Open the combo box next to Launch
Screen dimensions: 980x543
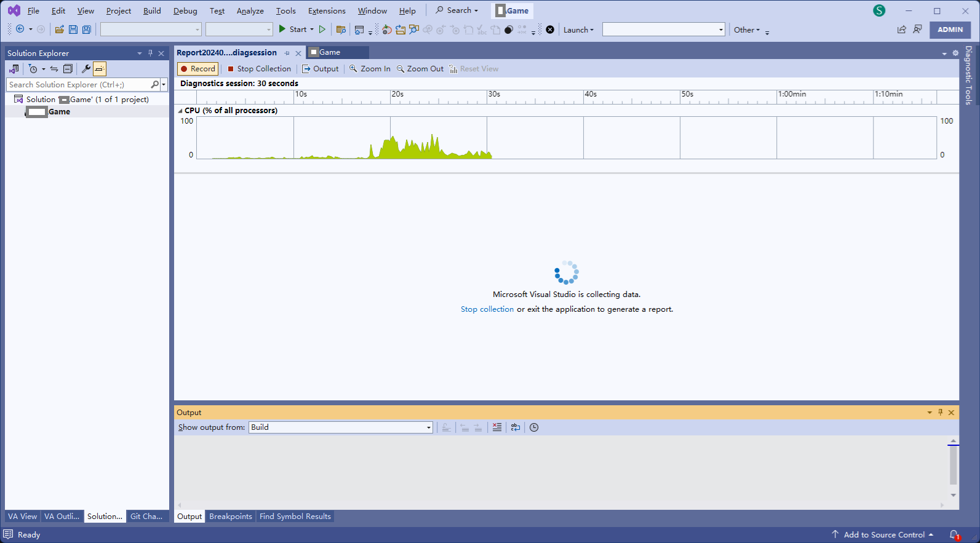[x=663, y=29]
